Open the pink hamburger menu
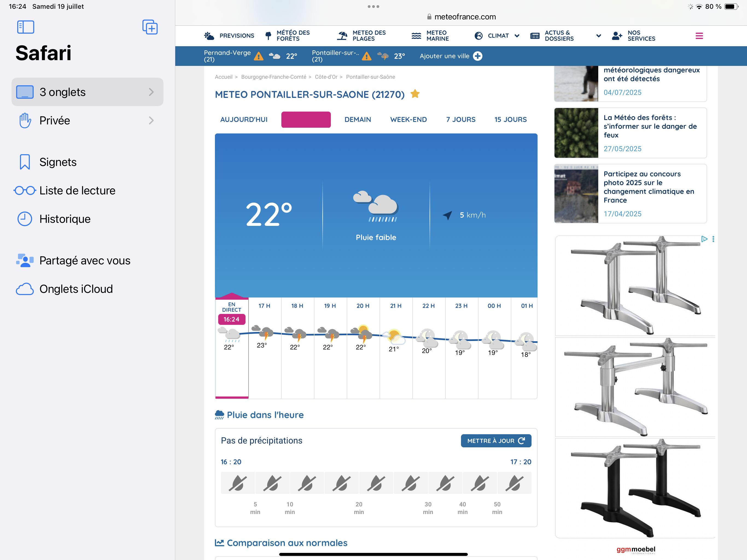This screenshot has width=747, height=560. point(699,36)
